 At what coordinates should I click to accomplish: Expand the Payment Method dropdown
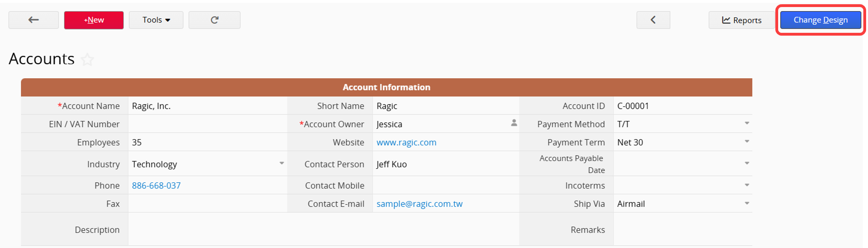(x=747, y=123)
